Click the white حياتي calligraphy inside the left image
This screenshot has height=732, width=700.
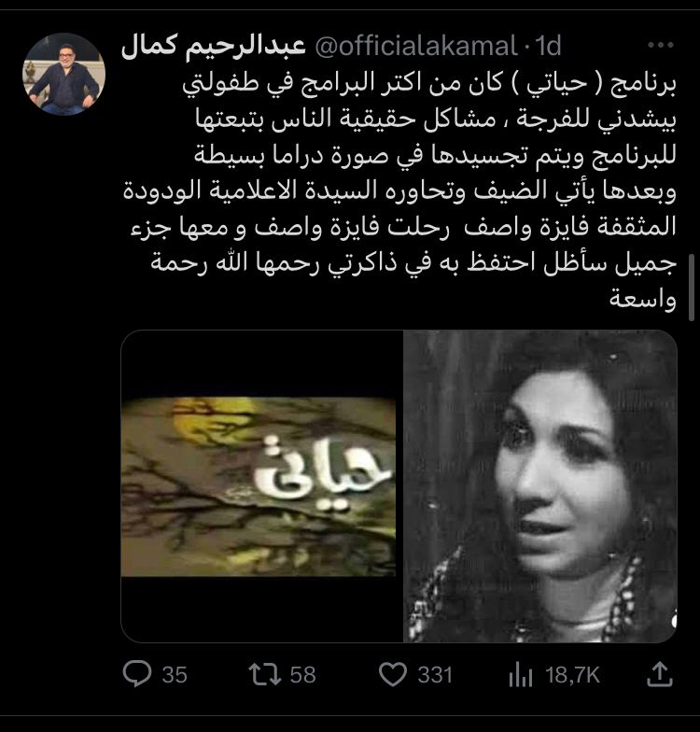(x=322, y=475)
